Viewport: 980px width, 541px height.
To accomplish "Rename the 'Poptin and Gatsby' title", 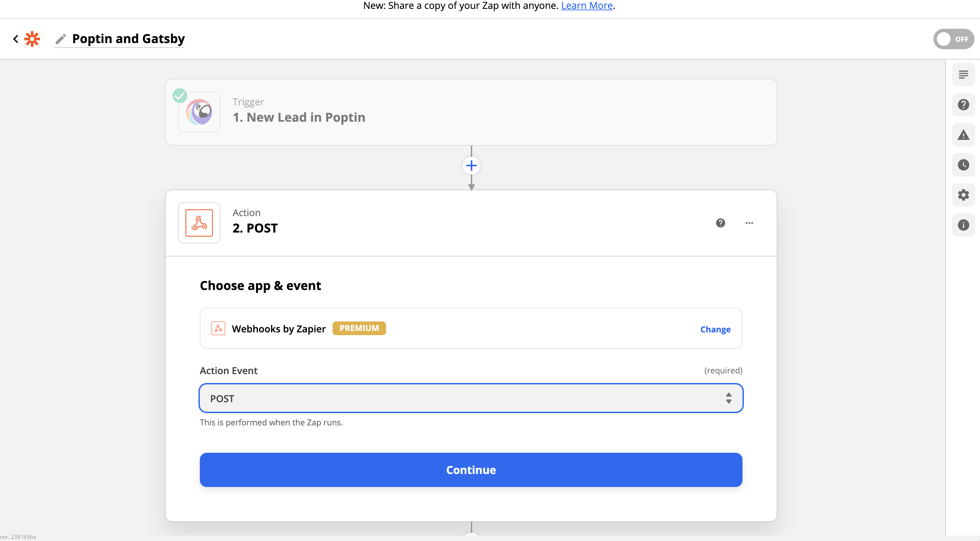I will [x=128, y=39].
